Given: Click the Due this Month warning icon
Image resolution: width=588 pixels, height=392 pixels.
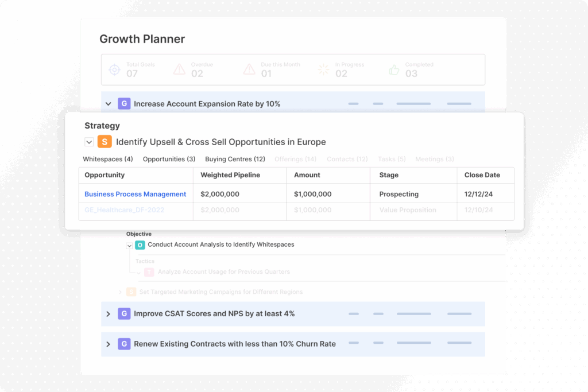Looking at the screenshot, I should [x=249, y=69].
